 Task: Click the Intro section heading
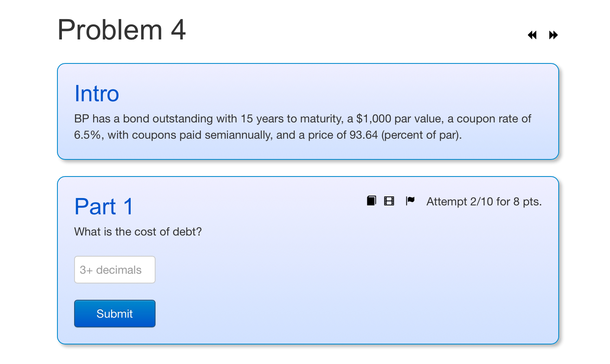coord(96,94)
